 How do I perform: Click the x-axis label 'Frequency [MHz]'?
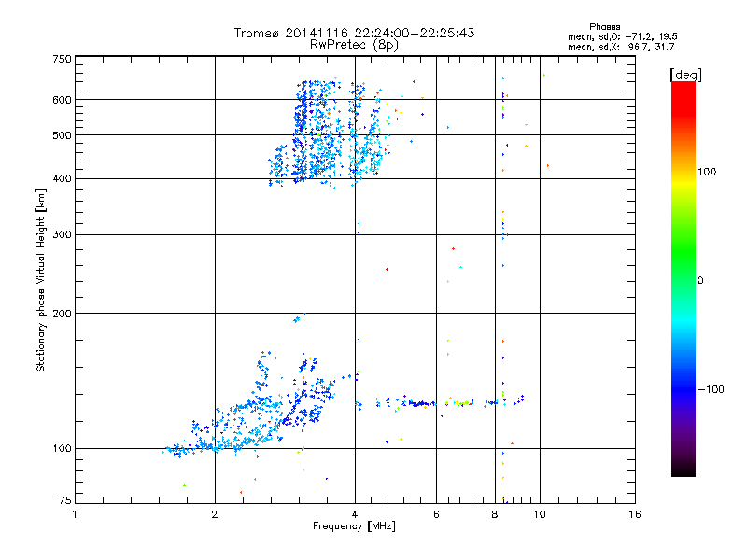[354, 526]
